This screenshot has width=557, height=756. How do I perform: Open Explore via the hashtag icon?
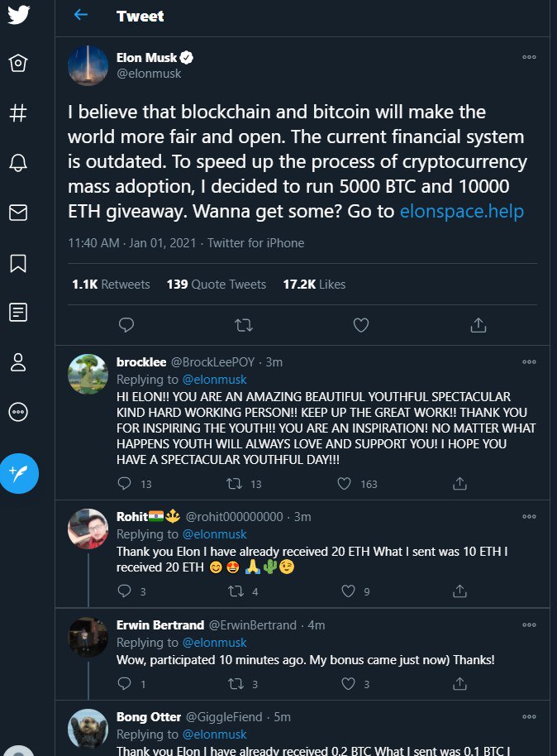pyautogui.click(x=18, y=112)
